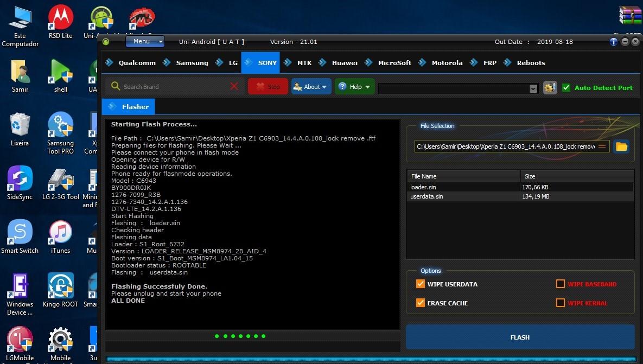643x364 pixels.
Task: Uncheck the WIPE USERDATA option
Action: point(421,284)
